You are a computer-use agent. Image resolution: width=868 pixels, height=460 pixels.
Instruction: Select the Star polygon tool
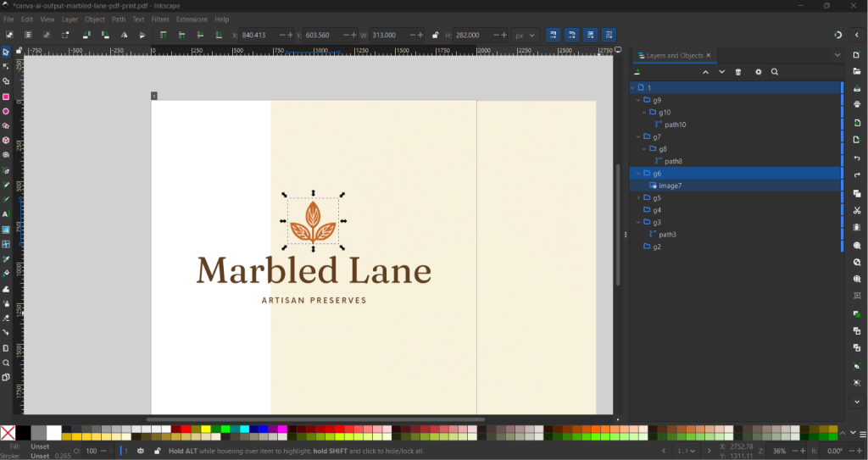6,125
